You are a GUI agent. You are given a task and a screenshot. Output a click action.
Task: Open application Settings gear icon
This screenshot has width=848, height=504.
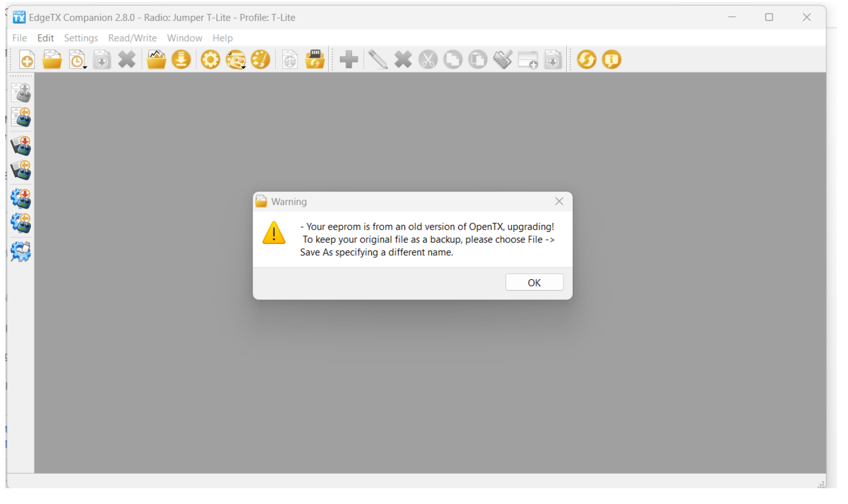[210, 60]
